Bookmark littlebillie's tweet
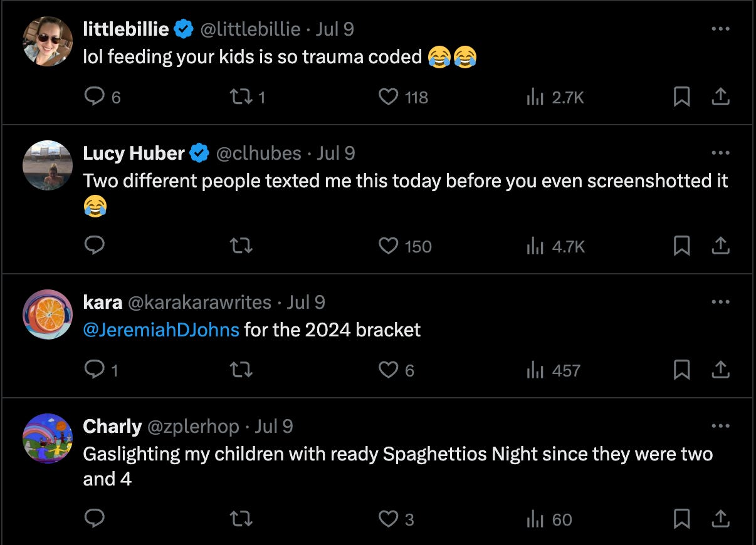Image resolution: width=756 pixels, height=545 pixels. (x=681, y=97)
